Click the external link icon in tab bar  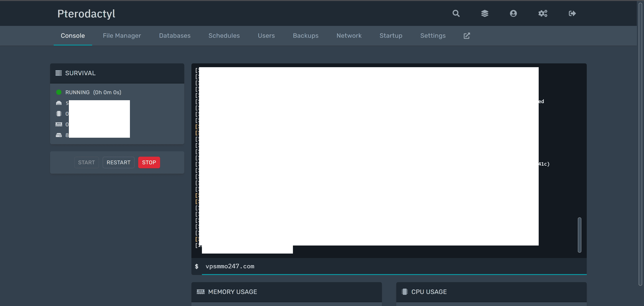tap(466, 36)
